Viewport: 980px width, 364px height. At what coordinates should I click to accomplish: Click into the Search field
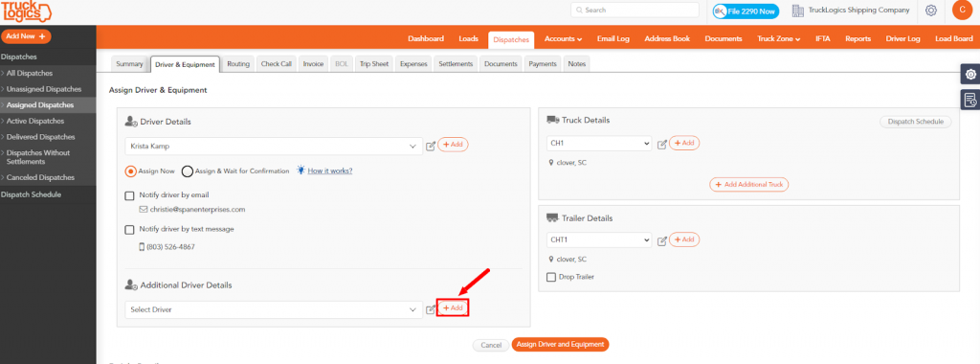point(635,10)
